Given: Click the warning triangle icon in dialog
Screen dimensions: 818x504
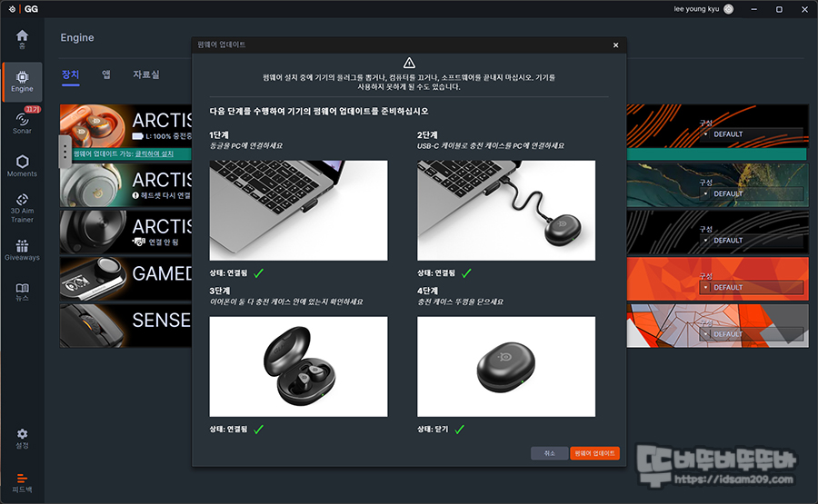Looking at the screenshot, I should click(409, 63).
